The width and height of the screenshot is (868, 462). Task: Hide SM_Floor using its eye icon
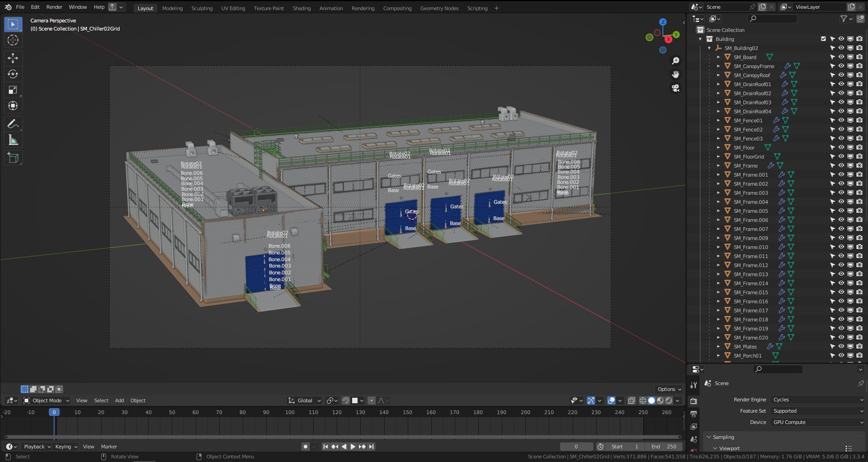(841, 147)
